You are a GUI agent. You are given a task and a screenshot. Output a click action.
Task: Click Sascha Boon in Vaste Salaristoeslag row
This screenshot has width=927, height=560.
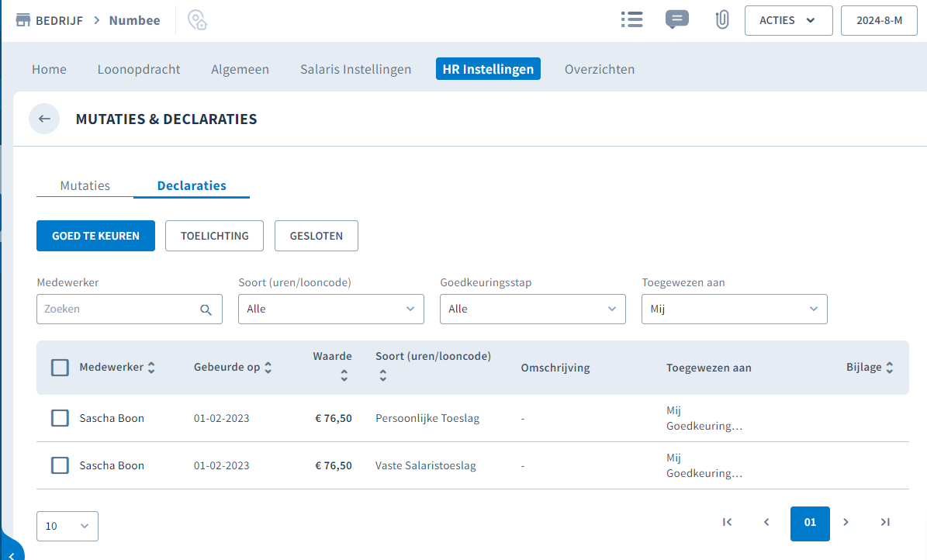(112, 465)
